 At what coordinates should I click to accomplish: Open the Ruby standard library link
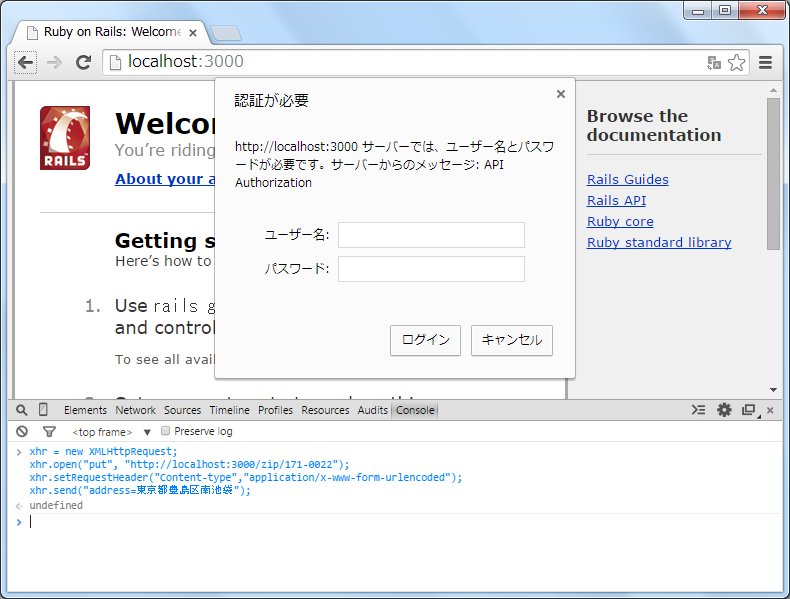659,243
